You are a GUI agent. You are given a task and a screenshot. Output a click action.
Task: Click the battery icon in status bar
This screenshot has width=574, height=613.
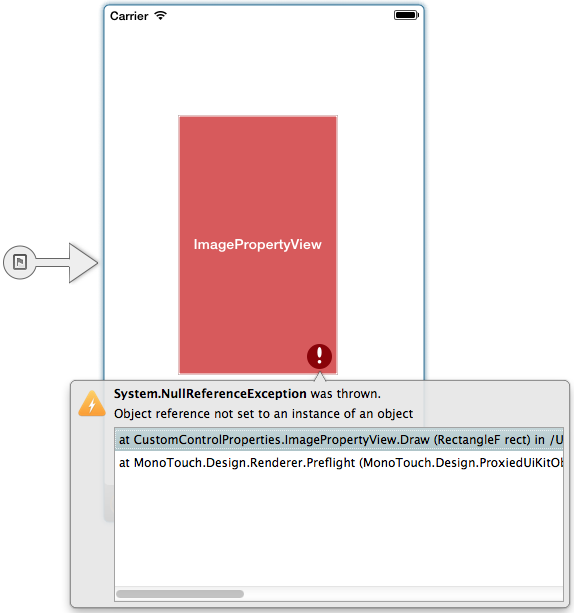(406, 15)
